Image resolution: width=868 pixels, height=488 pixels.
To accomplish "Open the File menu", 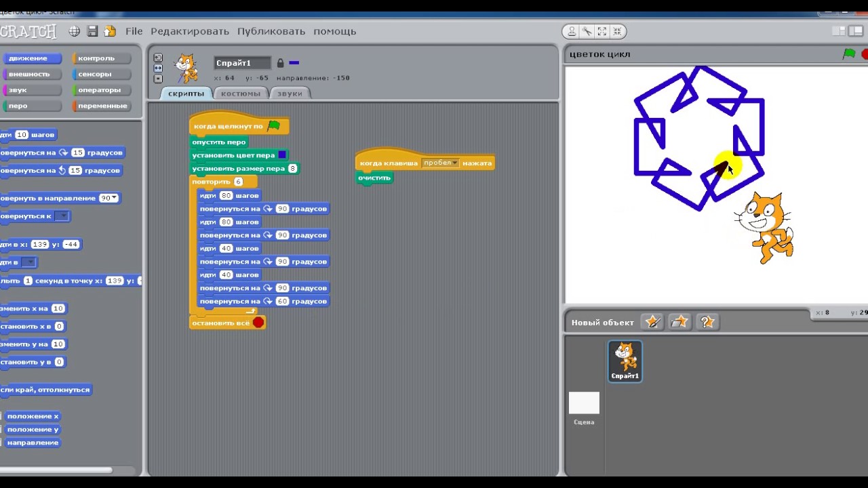I will coord(134,31).
